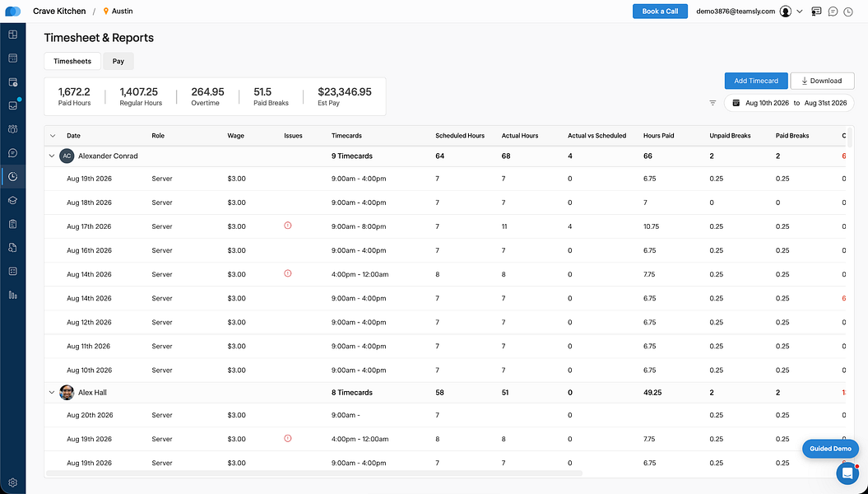This screenshot has width=868, height=494.
Task: Click the Actual vs Scheduled column header
Action: [596, 136]
